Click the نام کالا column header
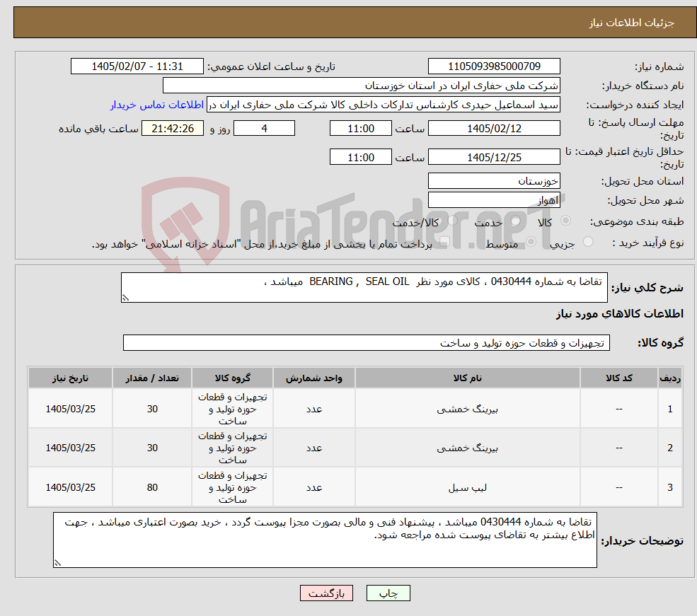The height and width of the screenshot is (616, 697). (467, 378)
